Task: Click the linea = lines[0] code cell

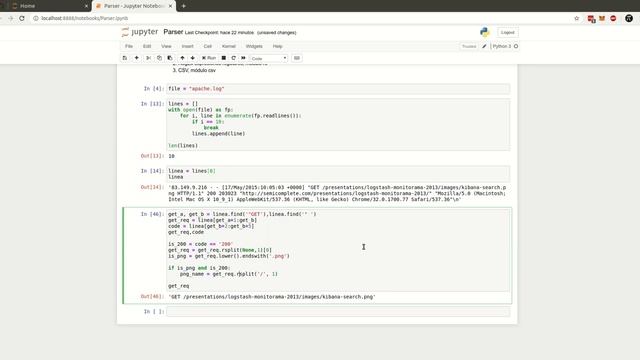Action: point(338,174)
